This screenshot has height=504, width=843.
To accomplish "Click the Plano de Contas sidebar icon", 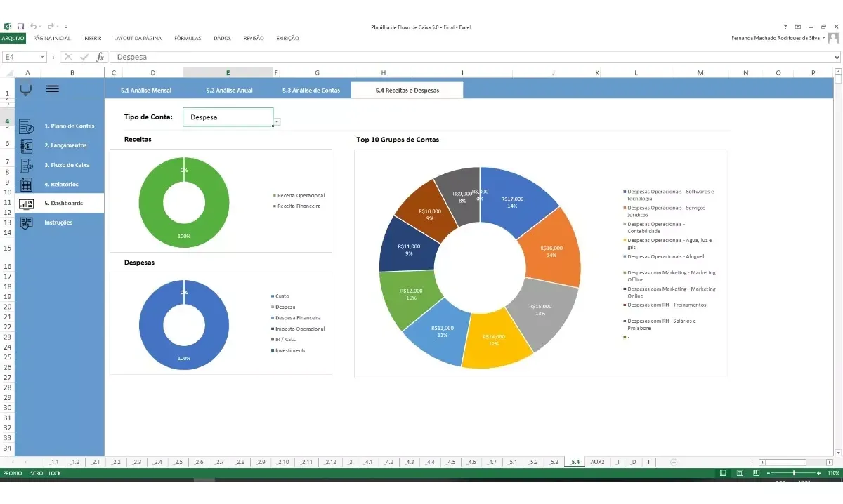I will [26, 126].
